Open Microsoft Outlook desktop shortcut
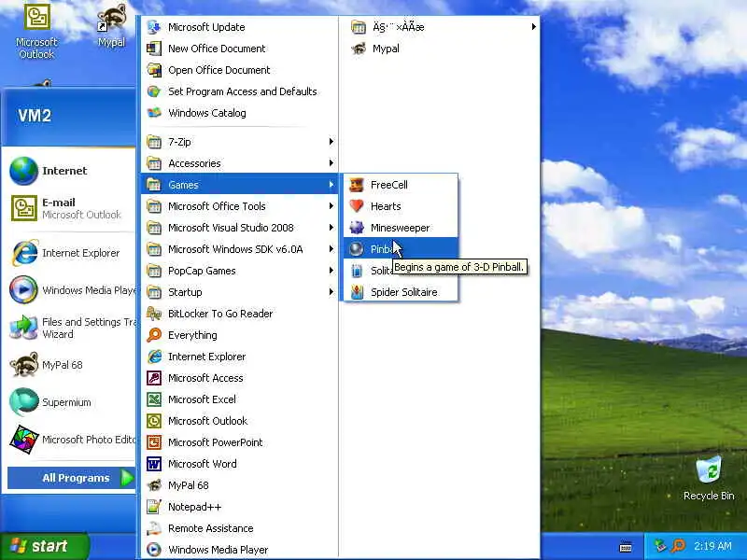 (36, 31)
